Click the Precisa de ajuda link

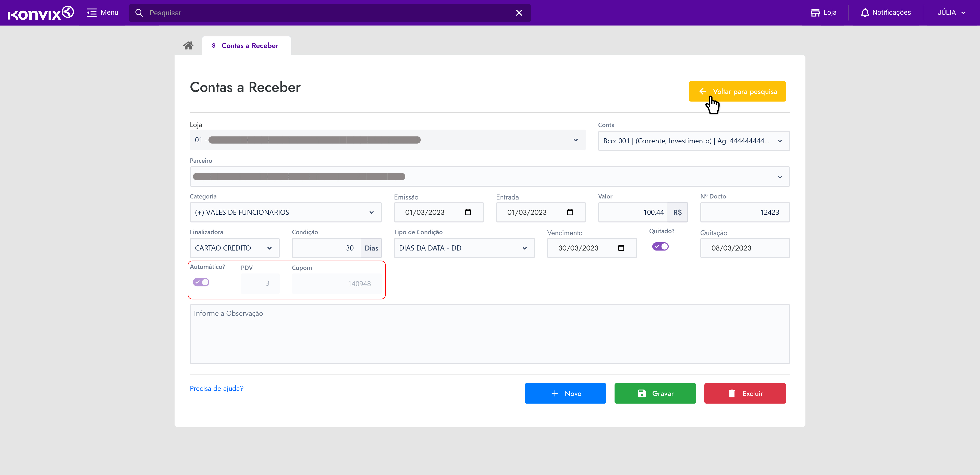(216, 388)
